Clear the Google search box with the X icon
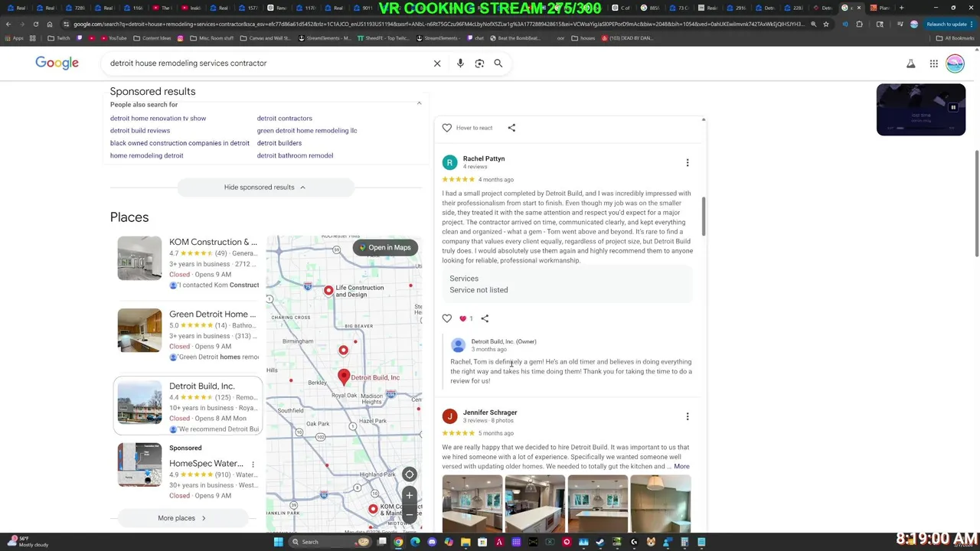 coord(437,64)
